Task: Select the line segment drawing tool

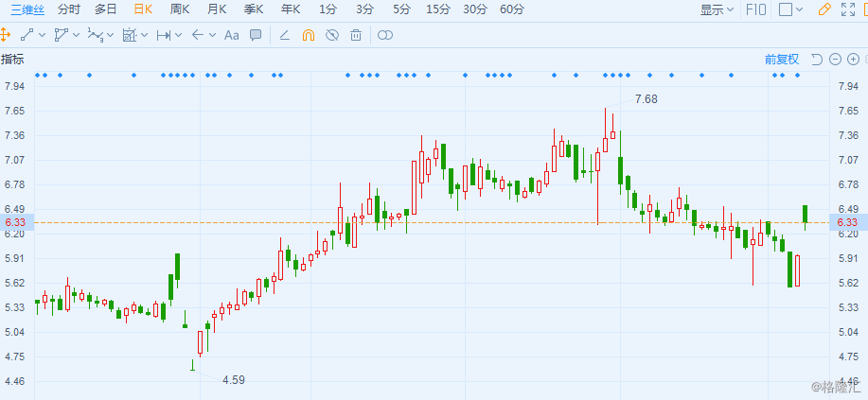Action: [27, 35]
